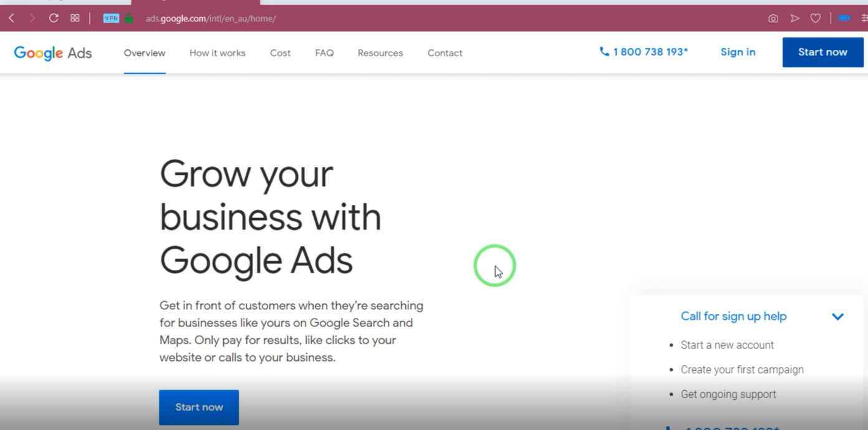Click the phone icon beside 1 800 738 193
The width and height of the screenshot is (868, 430).
tap(604, 52)
